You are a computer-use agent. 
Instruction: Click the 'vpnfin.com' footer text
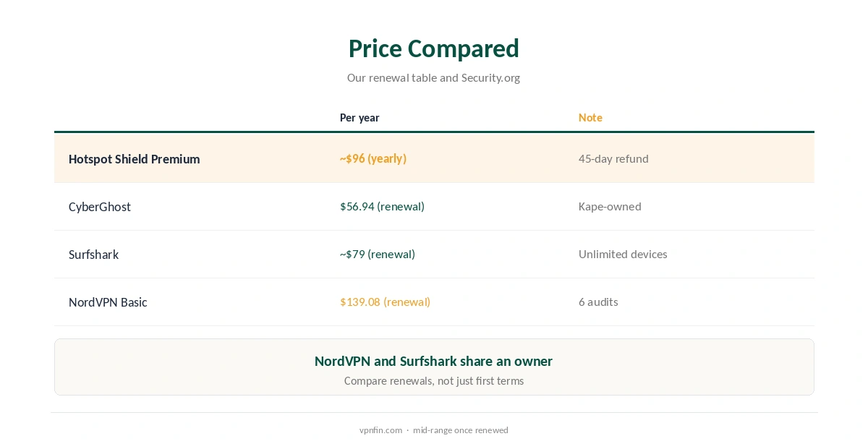(x=380, y=430)
